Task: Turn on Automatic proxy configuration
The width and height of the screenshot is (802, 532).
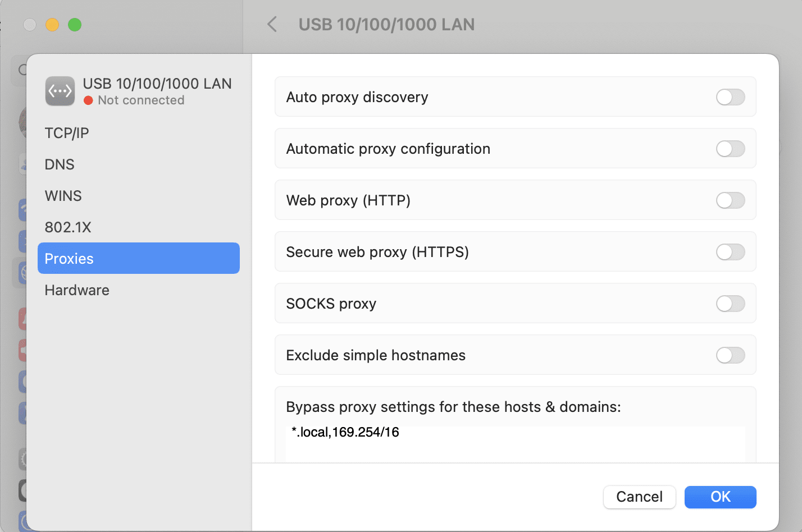Action: pos(730,148)
